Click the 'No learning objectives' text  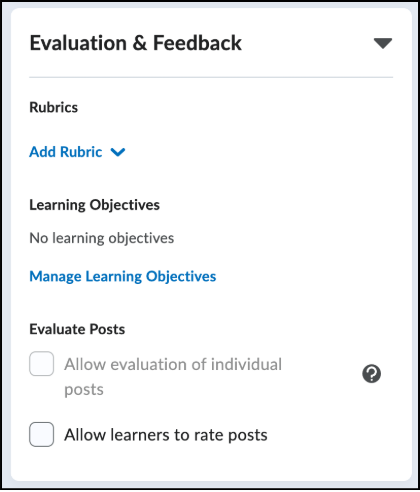[102, 238]
